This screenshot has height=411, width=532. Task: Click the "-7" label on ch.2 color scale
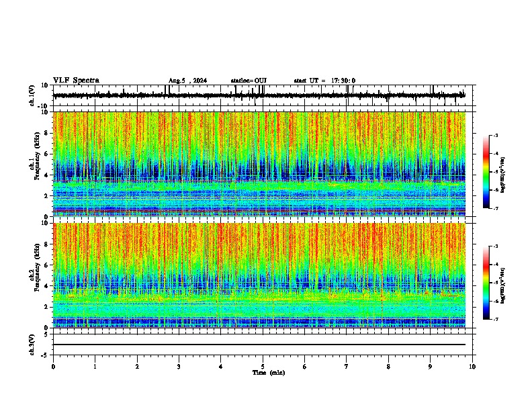(x=495, y=320)
